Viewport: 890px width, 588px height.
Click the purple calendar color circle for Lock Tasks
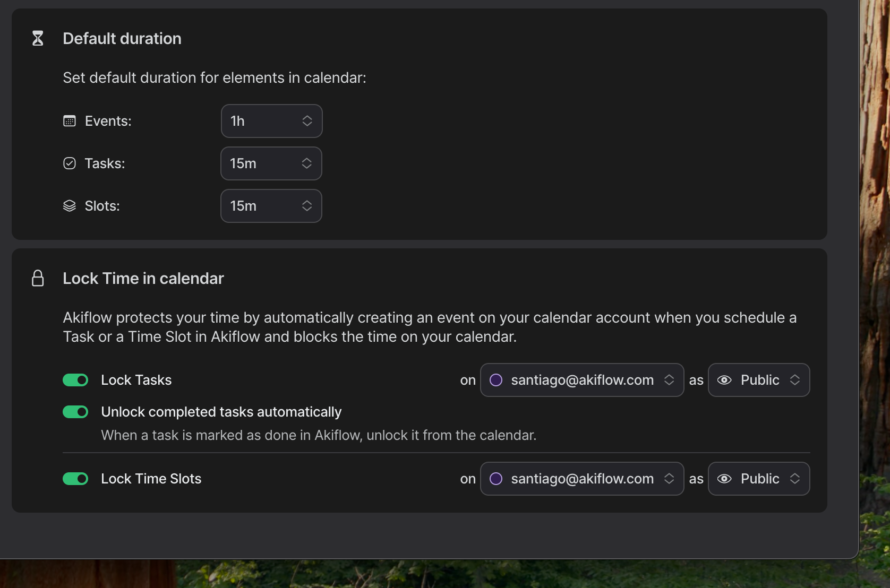click(x=496, y=380)
